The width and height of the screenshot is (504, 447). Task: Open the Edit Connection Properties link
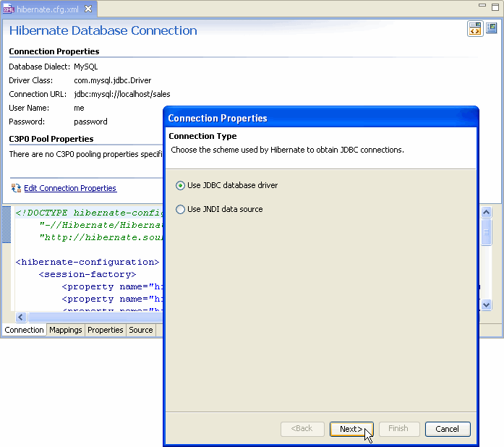pyautogui.click(x=70, y=188)
